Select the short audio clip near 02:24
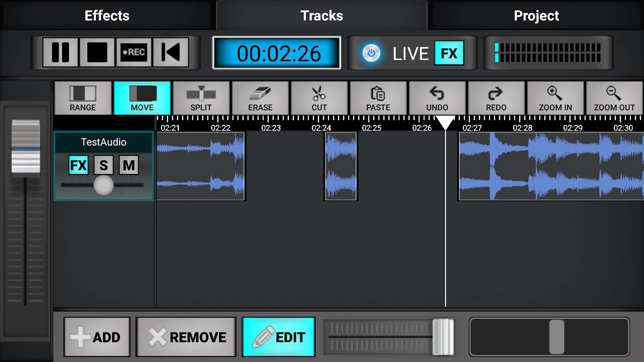Viewport: 644px width, 362px height. coord(341,166)
